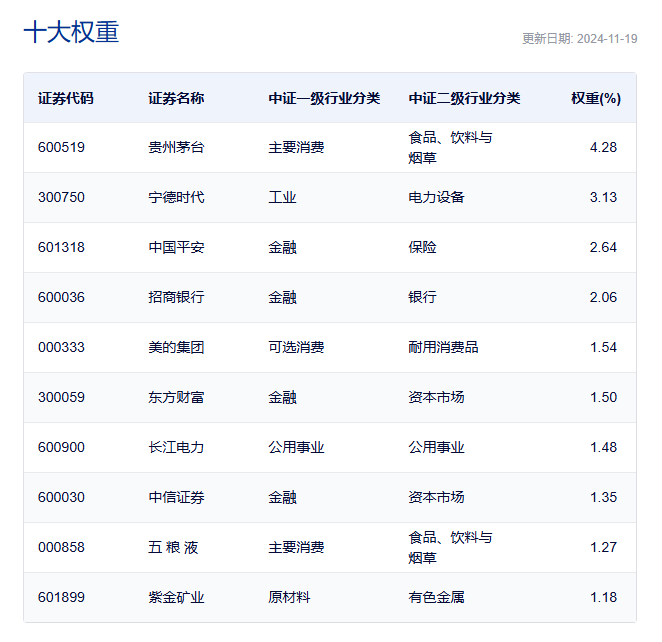The height and width of the screenshot is (642, 662).
Task: Click the weight value 3.13
Action: [603, 197]
